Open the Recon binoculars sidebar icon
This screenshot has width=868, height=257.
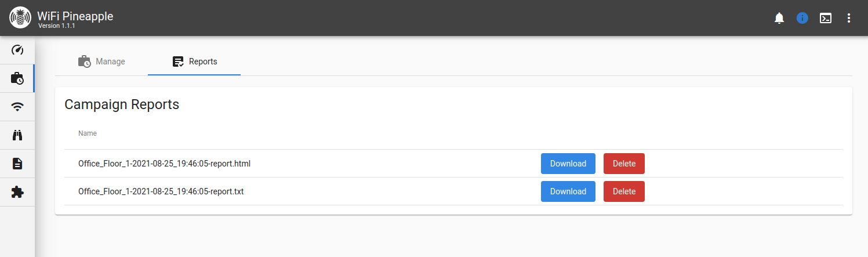coord(17,135)
